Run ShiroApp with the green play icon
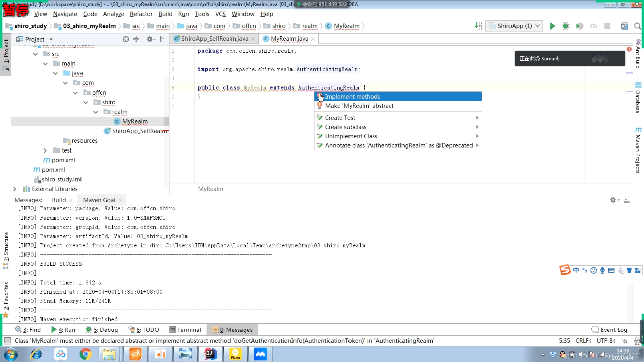This screenshot has width=644, height=362. click(x=552, y=26)
